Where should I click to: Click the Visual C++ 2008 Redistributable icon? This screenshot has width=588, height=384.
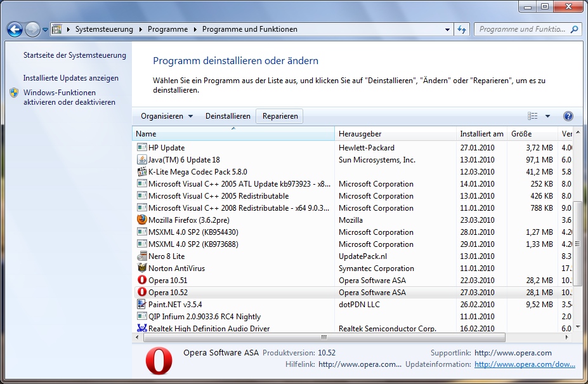coord(141,208)
